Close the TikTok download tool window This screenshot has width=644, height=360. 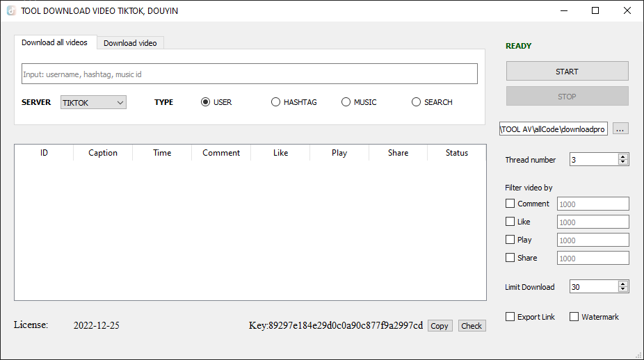[627, 10]
